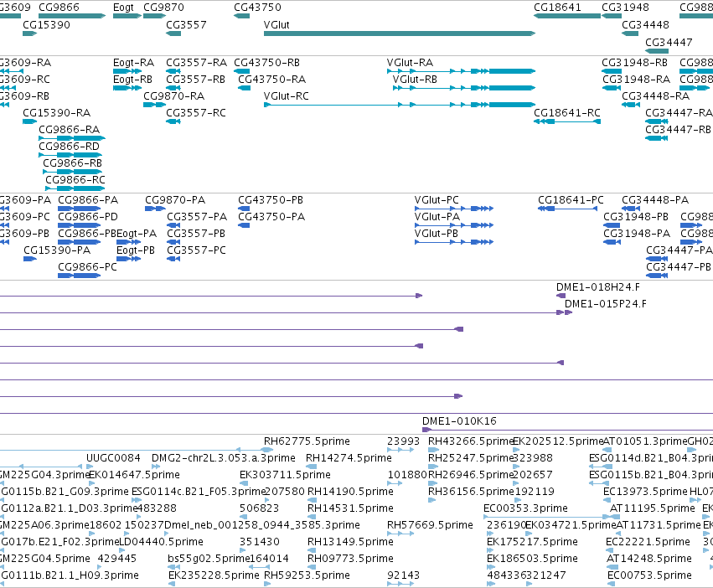Click the CG18641-RC transcript label
The height and width of the screenshot is (588, 713).
567,113
